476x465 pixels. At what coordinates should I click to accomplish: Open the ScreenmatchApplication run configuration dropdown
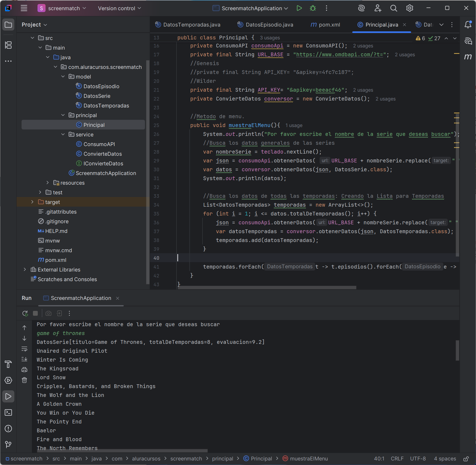click(x=250, y=8)
